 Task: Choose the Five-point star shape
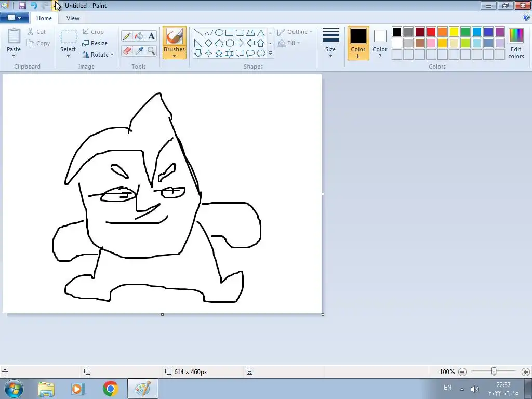[219, 54]
